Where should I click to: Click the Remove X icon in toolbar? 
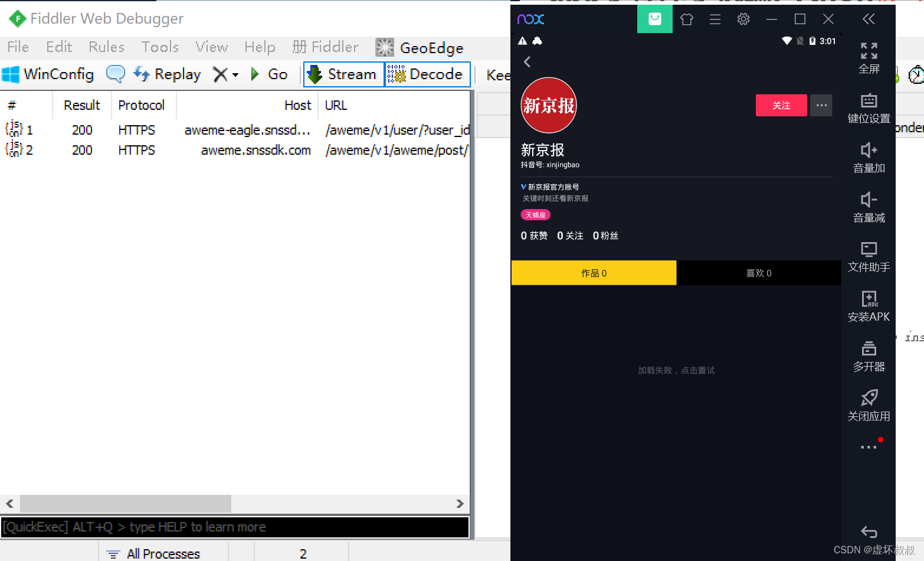click(220, 74)
